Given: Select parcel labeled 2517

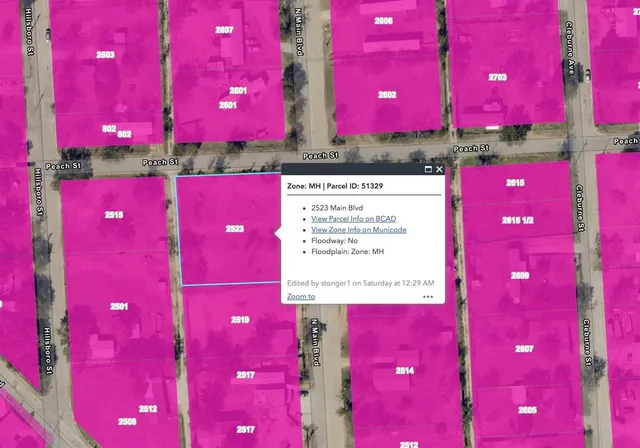Looking at the screenshot, I should [x=245, y=374].
